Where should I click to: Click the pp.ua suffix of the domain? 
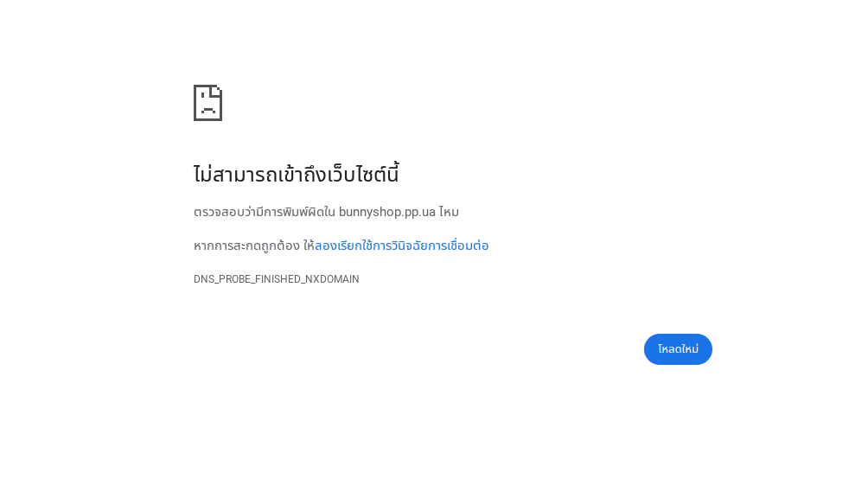(x=419, y=213)
